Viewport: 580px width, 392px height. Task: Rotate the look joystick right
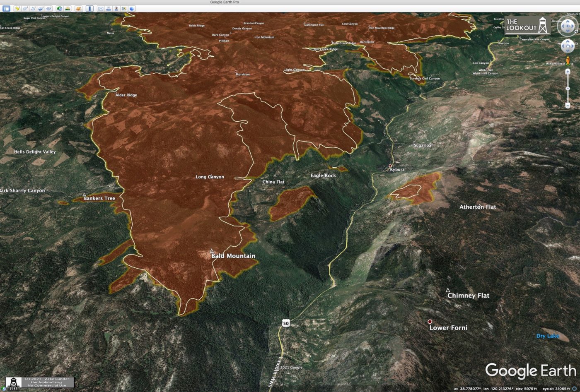point(572,26)
